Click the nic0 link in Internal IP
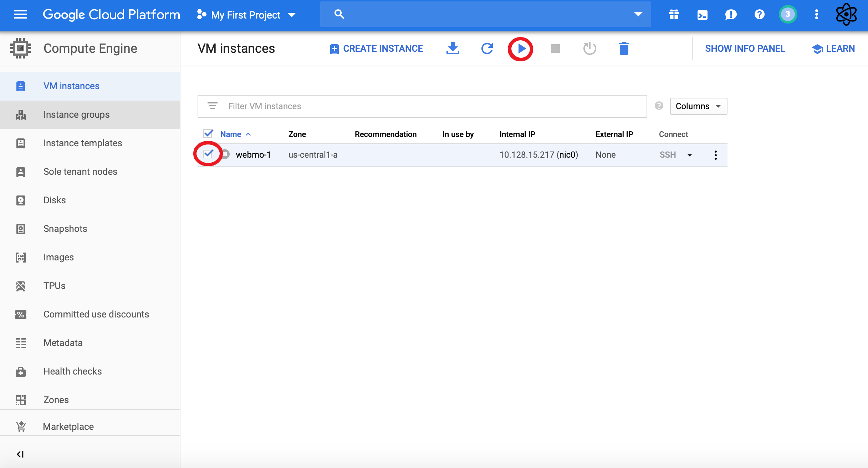 567,155
